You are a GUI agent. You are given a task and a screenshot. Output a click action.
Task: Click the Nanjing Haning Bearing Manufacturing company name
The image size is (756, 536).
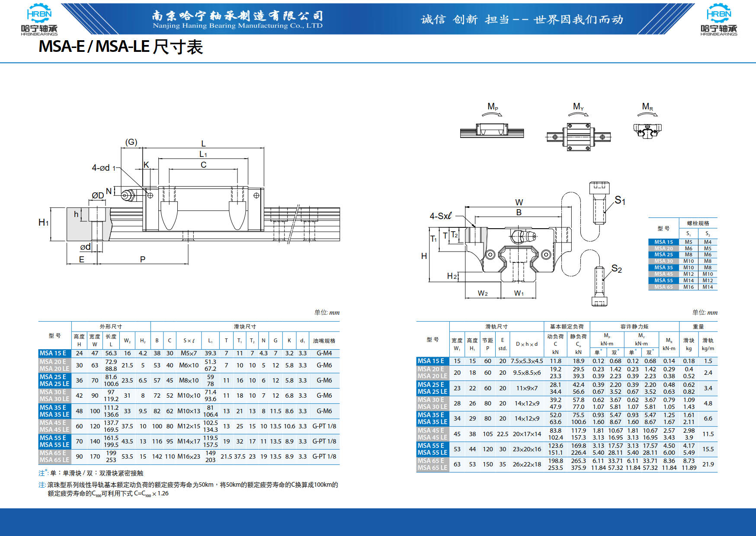pyautogui.click(x=237, y=19)
